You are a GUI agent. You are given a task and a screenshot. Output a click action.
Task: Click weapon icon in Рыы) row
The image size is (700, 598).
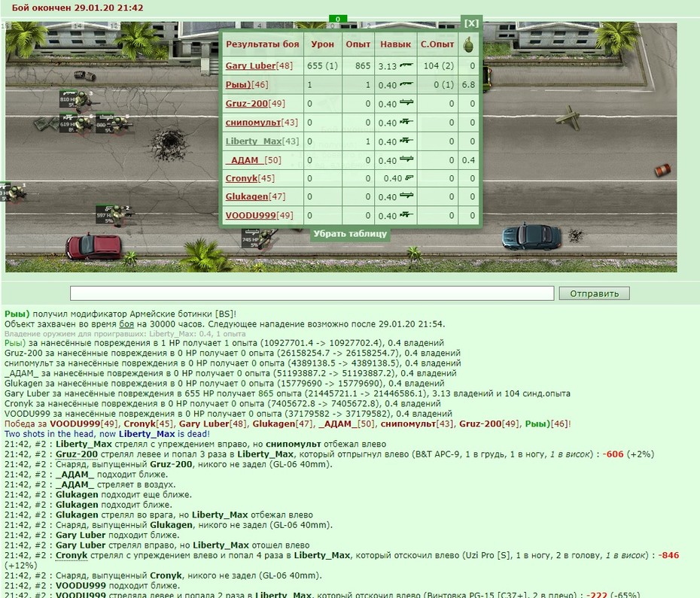(x=406, y=84)
